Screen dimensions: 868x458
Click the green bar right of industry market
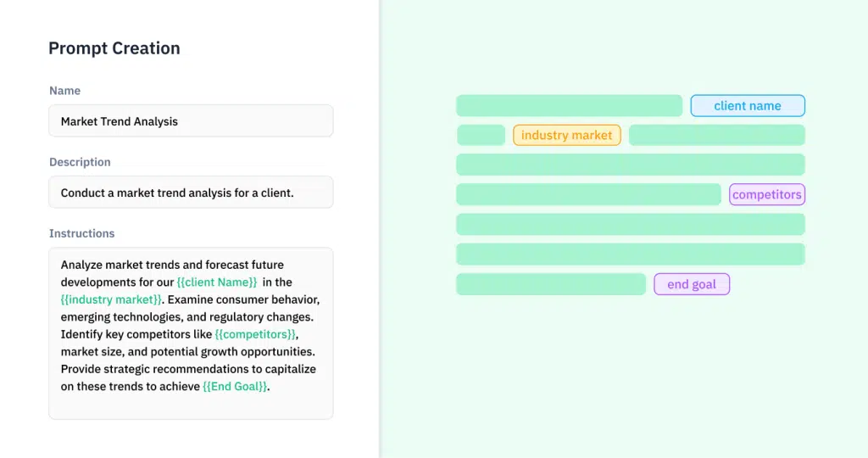click(x=717, y=135)
